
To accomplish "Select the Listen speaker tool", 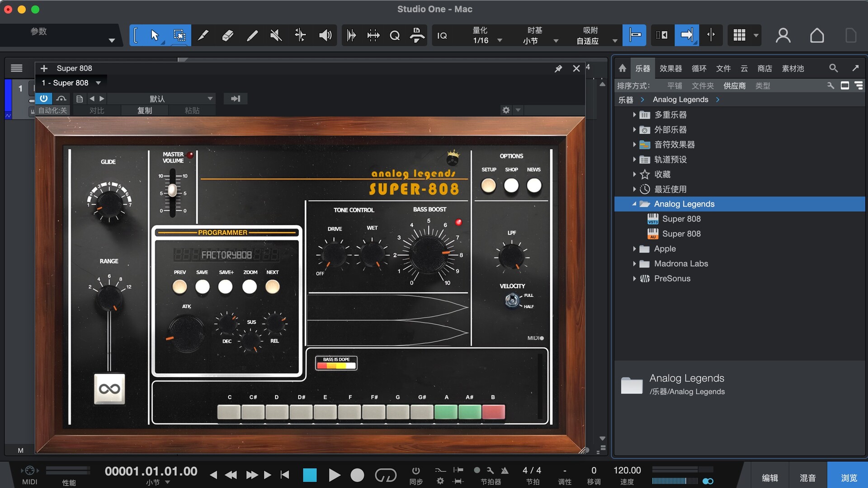I will tap(325, 35).
